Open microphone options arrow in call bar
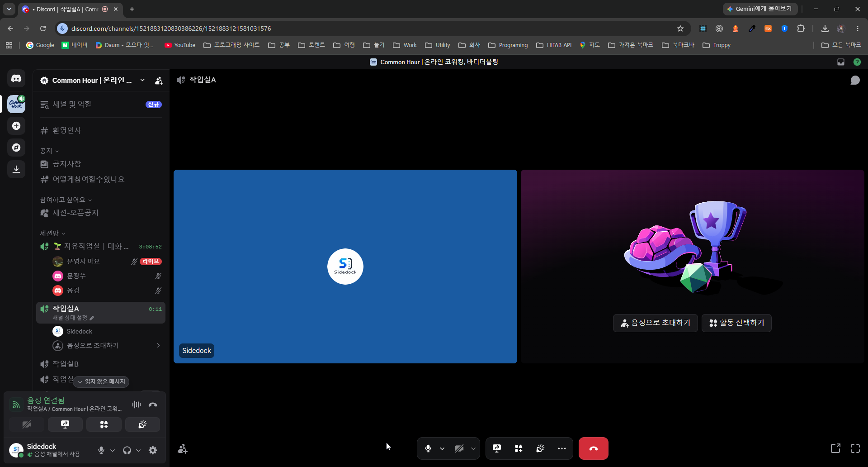Viewport: 868px width, 467px height. (442, 448)
